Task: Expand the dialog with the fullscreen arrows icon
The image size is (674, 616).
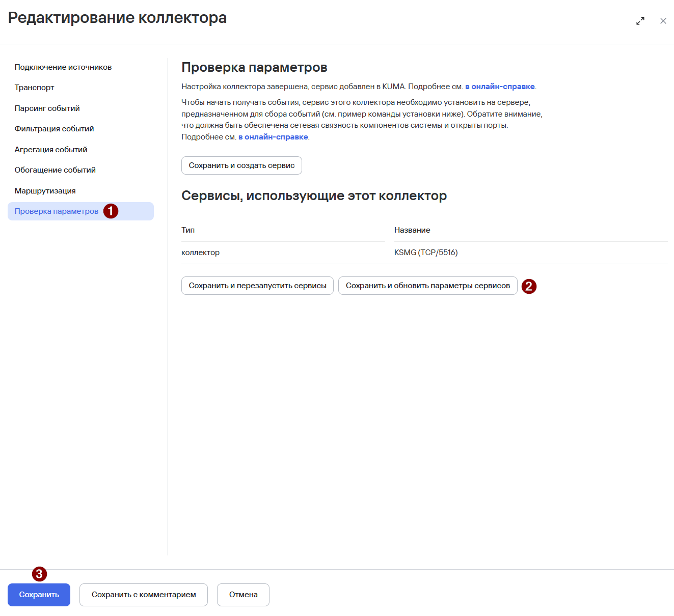Action: 640,21
